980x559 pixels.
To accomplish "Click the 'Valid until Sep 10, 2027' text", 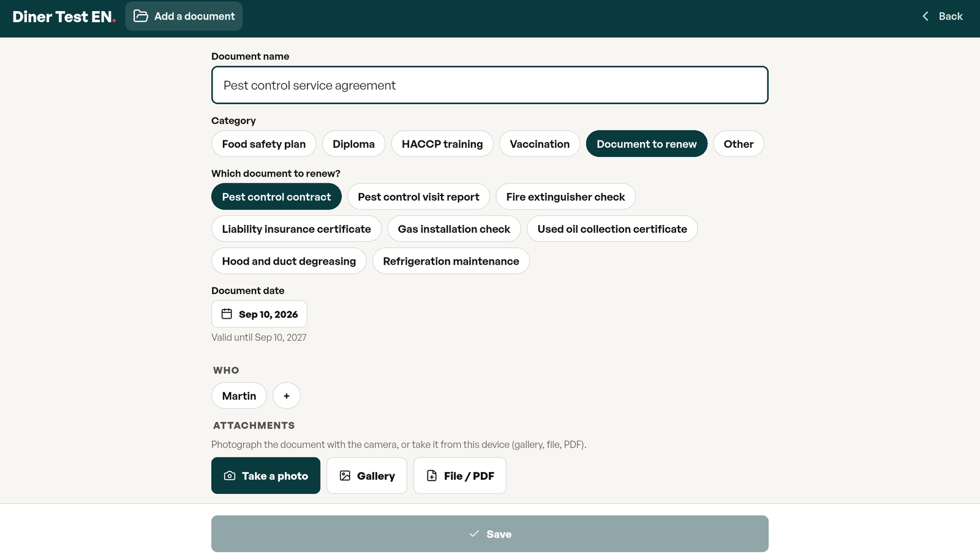I will pyautogui.click(x=259, y=337).
